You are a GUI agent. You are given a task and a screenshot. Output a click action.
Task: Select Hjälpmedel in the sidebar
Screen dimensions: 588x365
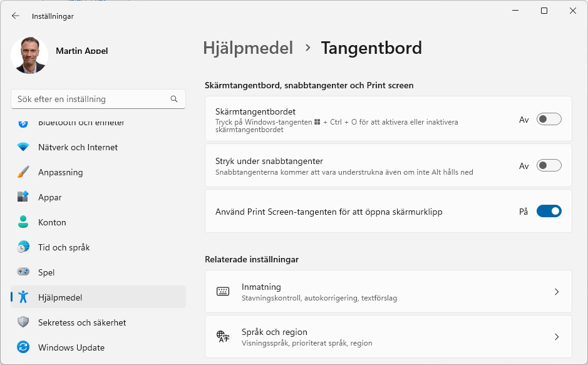click(x=60, y=297)
